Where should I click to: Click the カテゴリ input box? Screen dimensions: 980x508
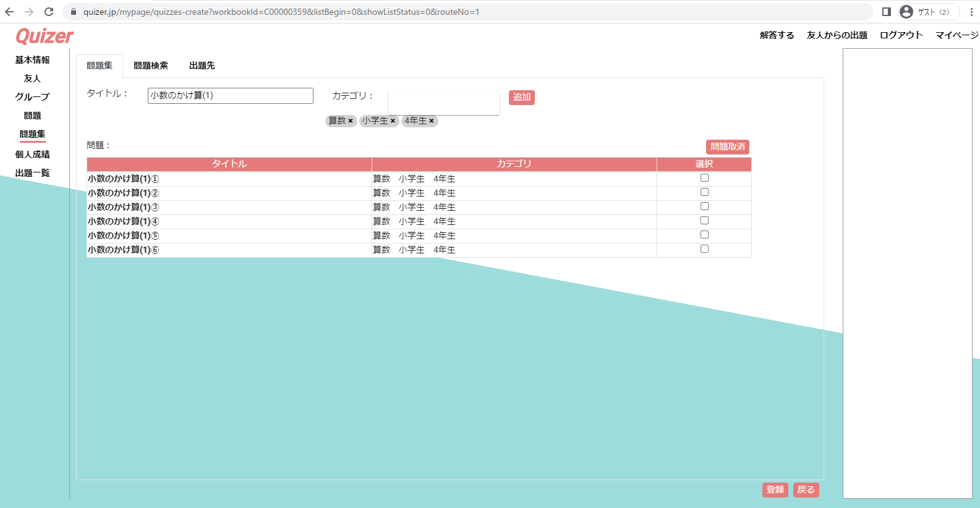coord(443,102)
